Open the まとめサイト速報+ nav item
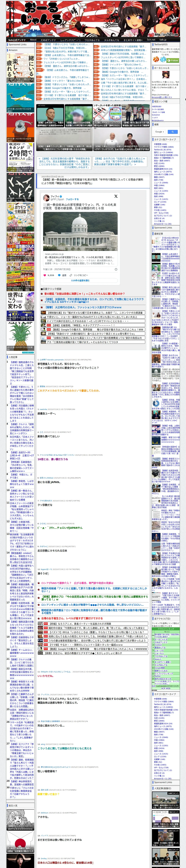The width and height of the screenshot is (186, 868). pos(133,40)
